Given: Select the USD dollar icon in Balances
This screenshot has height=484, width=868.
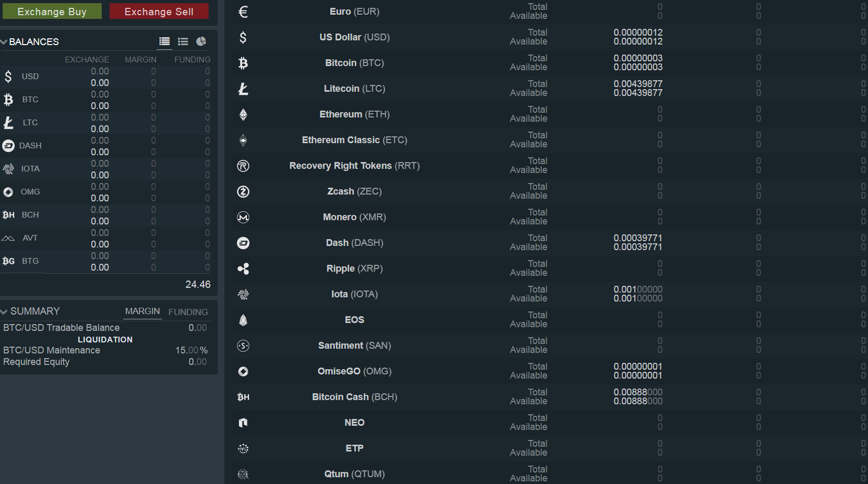Looking at the screenshot, I should tap(8, 77).
